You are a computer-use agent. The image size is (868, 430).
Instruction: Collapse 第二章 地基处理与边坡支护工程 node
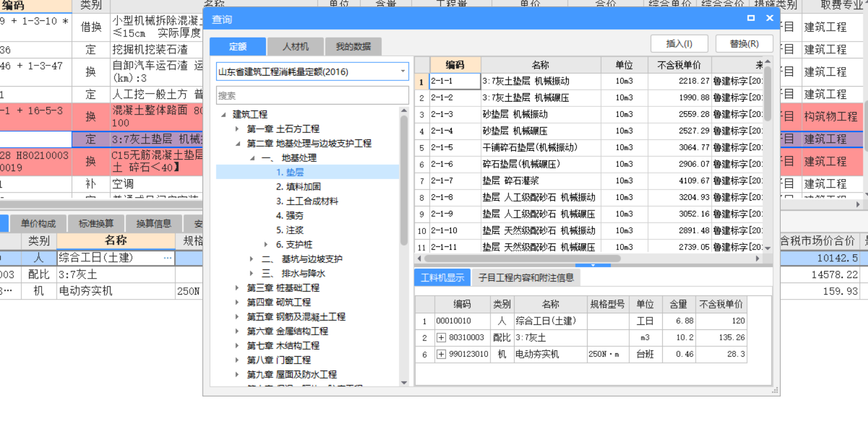237,143
